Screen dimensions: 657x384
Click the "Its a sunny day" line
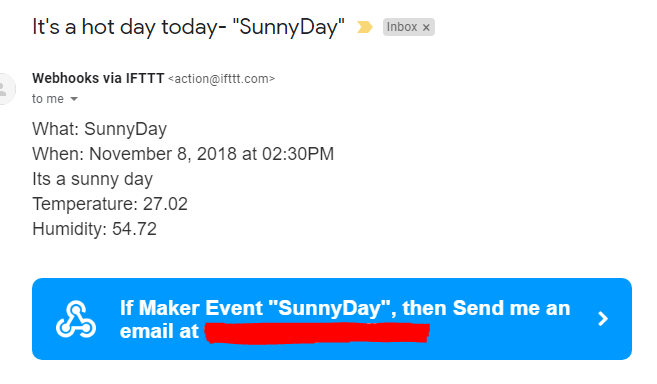(93, 179)
